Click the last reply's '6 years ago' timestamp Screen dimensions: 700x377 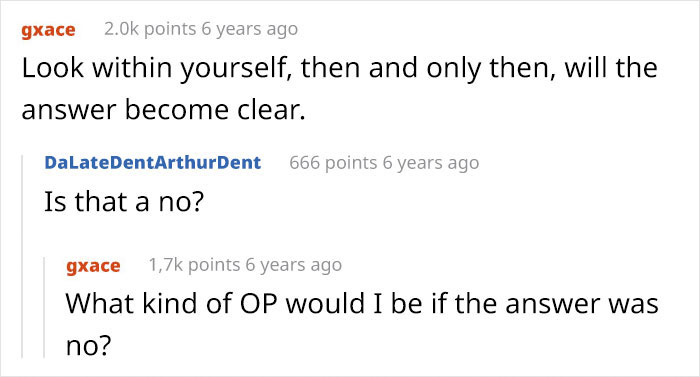pyautogui.click(x=294, y=265)
